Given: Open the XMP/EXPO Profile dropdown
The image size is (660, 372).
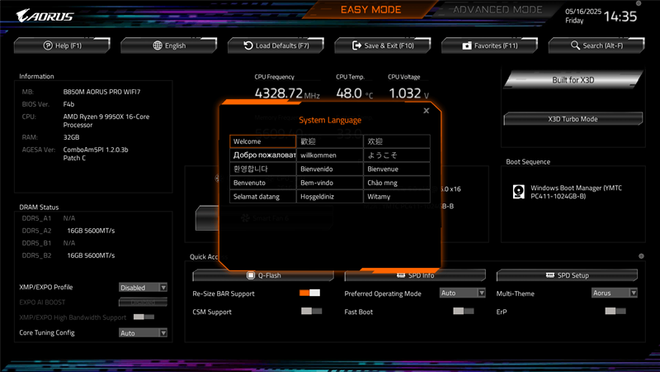Looking at the screenshot, I should click(143, 287).
